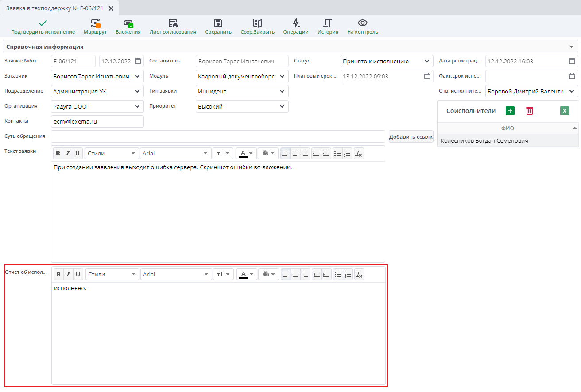The width and height of the screenshot is (581, 392).
Task: Sort co-executors by ФИО column header
Action: click(x=507, y=128)
